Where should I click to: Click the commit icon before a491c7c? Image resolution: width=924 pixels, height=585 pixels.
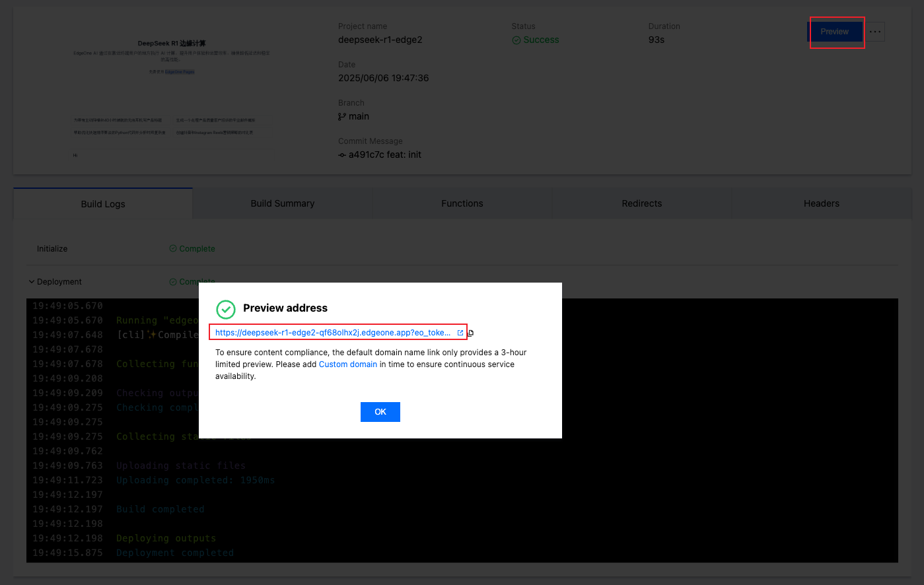pos(342,155)
